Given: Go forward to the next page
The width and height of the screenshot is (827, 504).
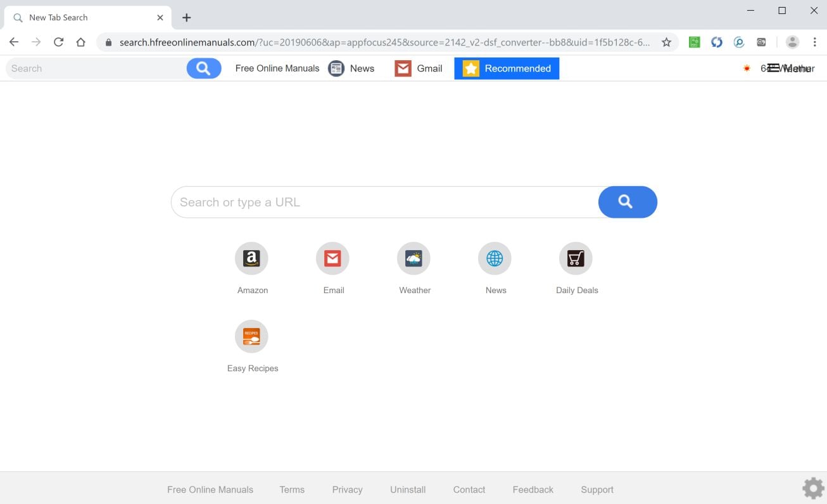Looking at the screenshot, I should 36,42.
